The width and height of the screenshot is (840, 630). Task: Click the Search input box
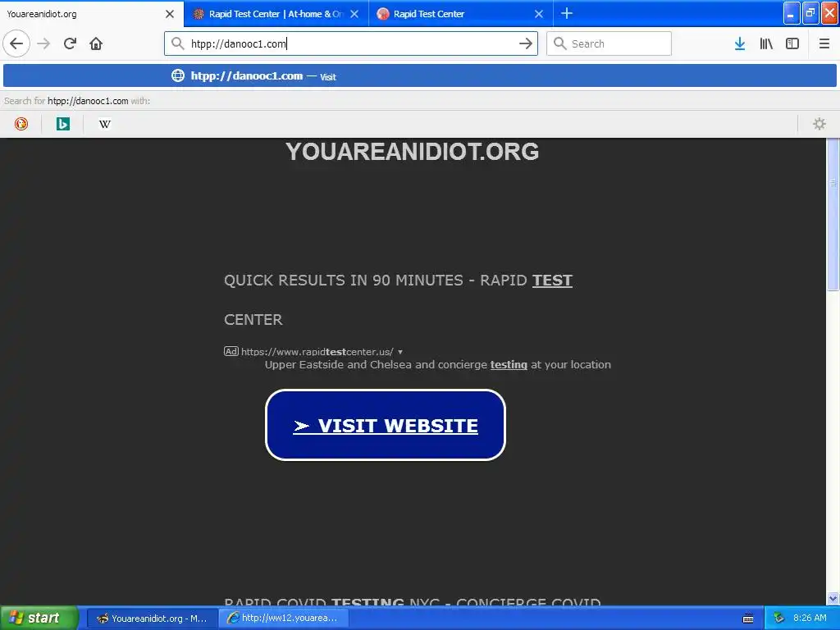coord(609,43)
